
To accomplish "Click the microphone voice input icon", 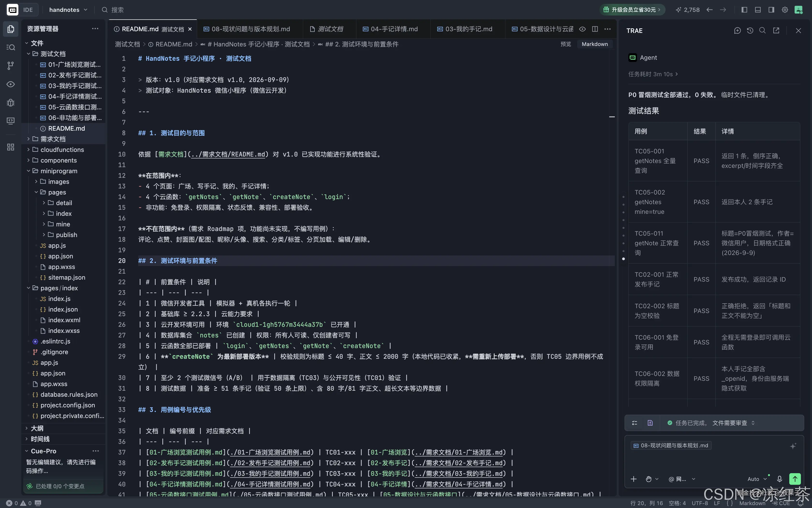I will pyautogui.click(x=779, y=479).
